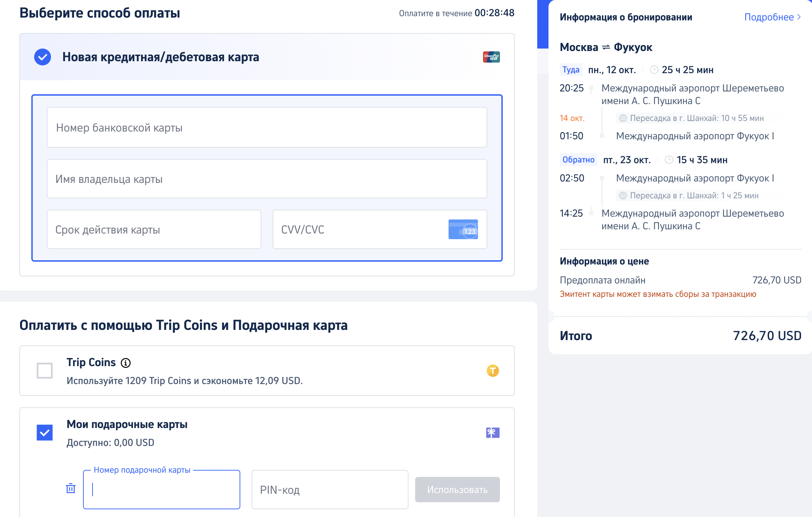Click the gold Trip Coins coin icon
Screen dimensions: 812x517
pyautogui.click(x=493, y=370)
